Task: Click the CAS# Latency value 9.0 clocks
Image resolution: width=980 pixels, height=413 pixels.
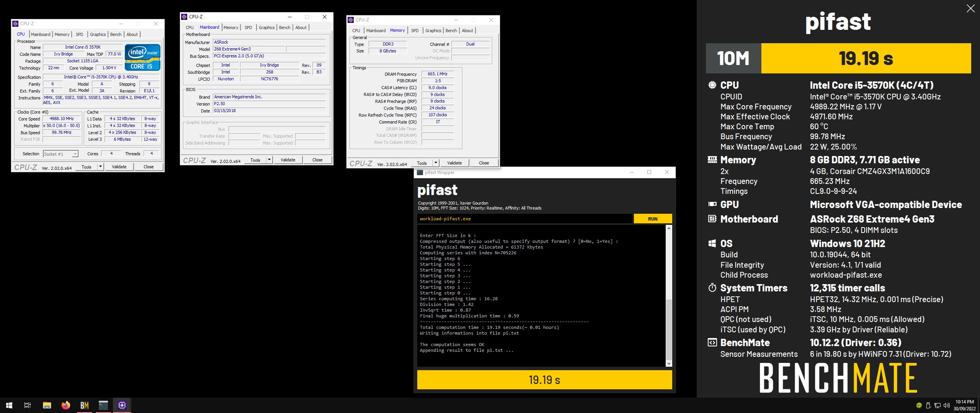Action: (x=438, y=88)
